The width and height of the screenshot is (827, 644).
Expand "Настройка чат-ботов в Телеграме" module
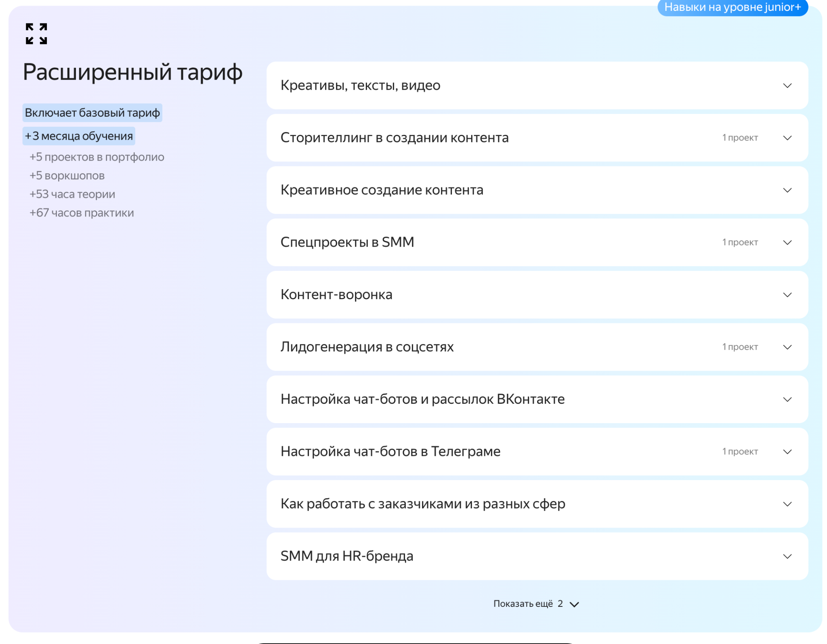pos(537,451)
